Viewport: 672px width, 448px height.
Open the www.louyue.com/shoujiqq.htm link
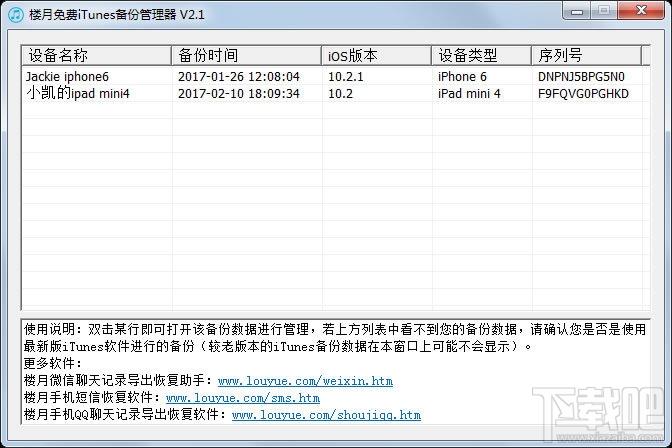point(326,415)
